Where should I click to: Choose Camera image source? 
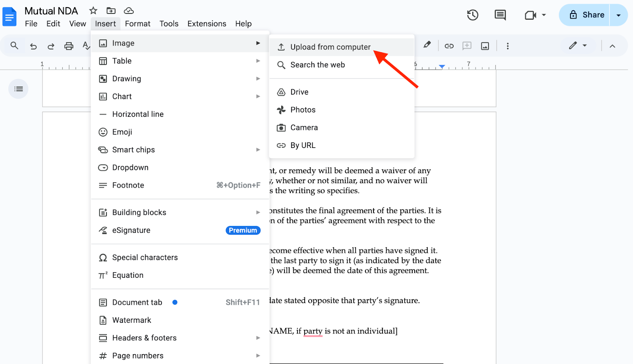pos(342,128)
